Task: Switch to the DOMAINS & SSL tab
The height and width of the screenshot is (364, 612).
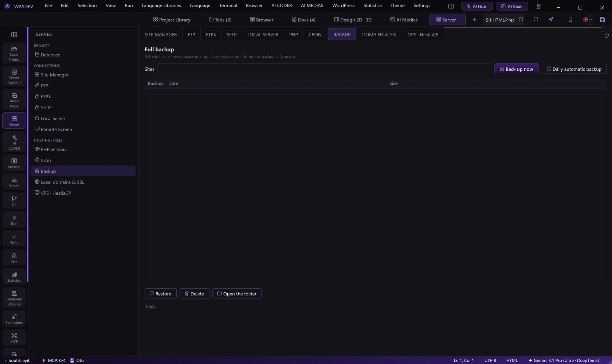Action: pyautogui.click(x=380, y=35)
